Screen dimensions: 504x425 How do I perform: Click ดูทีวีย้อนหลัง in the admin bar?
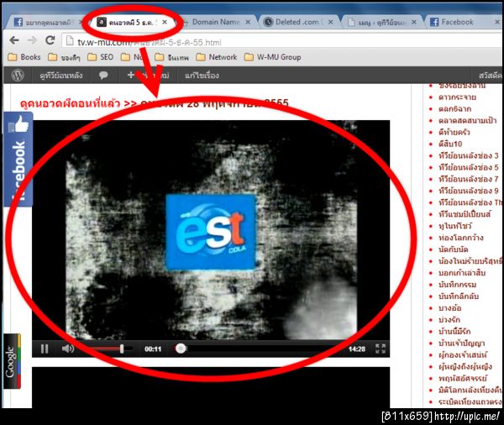tap(61, 76)
